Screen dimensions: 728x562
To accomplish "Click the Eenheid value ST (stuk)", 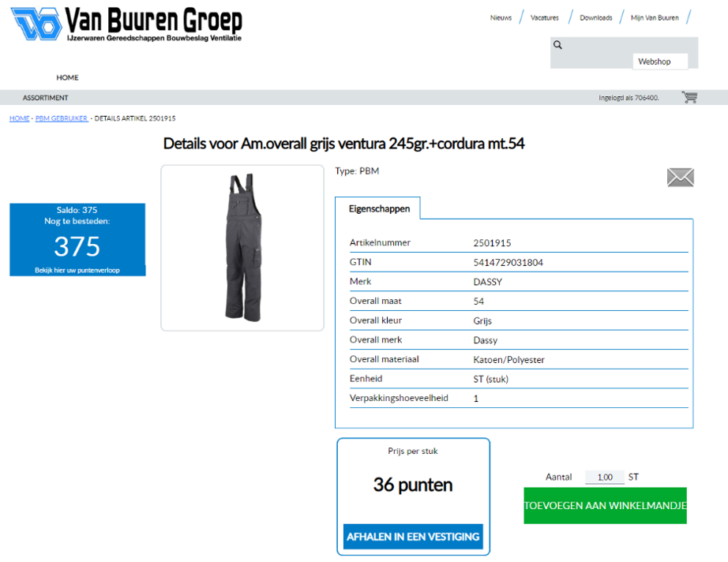I will pos(491,379).
